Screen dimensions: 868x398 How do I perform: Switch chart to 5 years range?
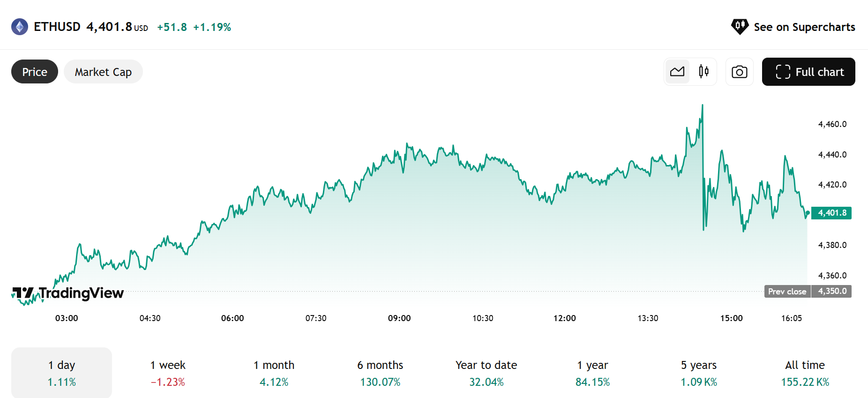pyautogui.click(x=699, y=373)
